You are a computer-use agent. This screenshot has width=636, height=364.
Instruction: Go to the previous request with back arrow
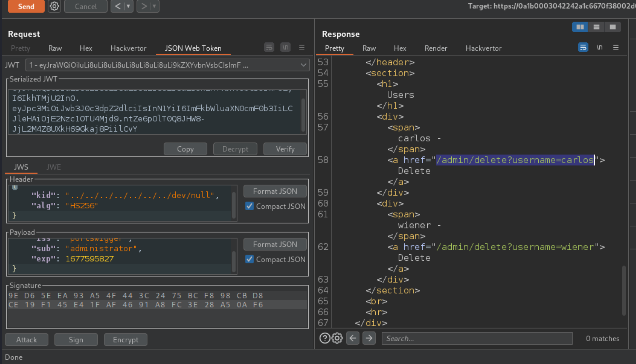(117, 6)
